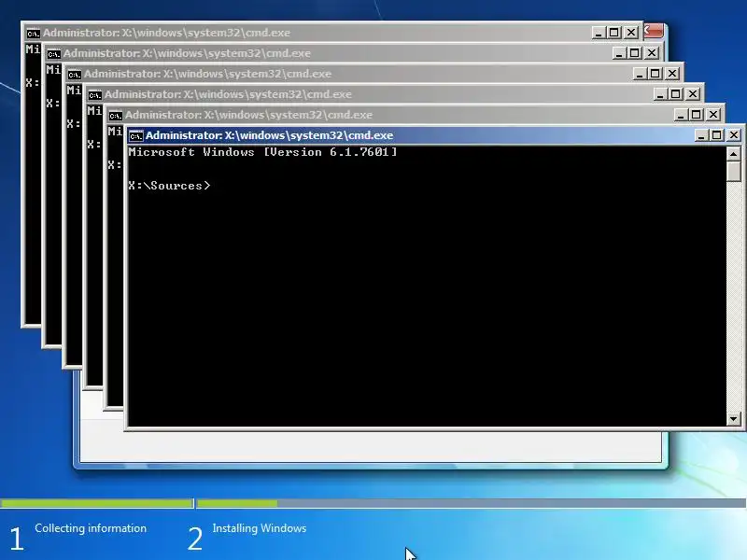Click the "X:\Sources>" prompt in active window
Screen dimensions: 747x560
169,186
